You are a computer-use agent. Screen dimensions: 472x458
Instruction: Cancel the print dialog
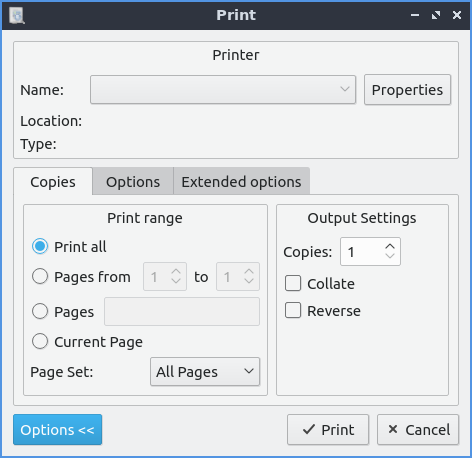coord(418,430)
